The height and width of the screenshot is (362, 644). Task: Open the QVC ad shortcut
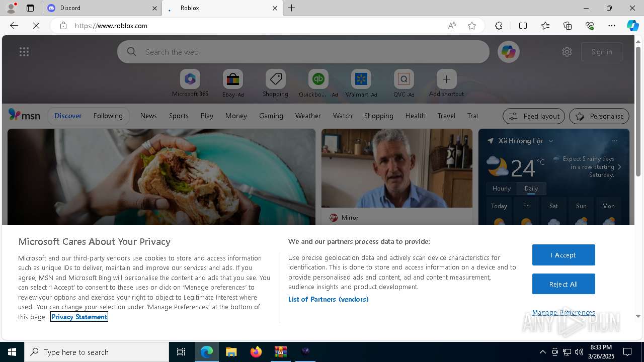(404, 83)
